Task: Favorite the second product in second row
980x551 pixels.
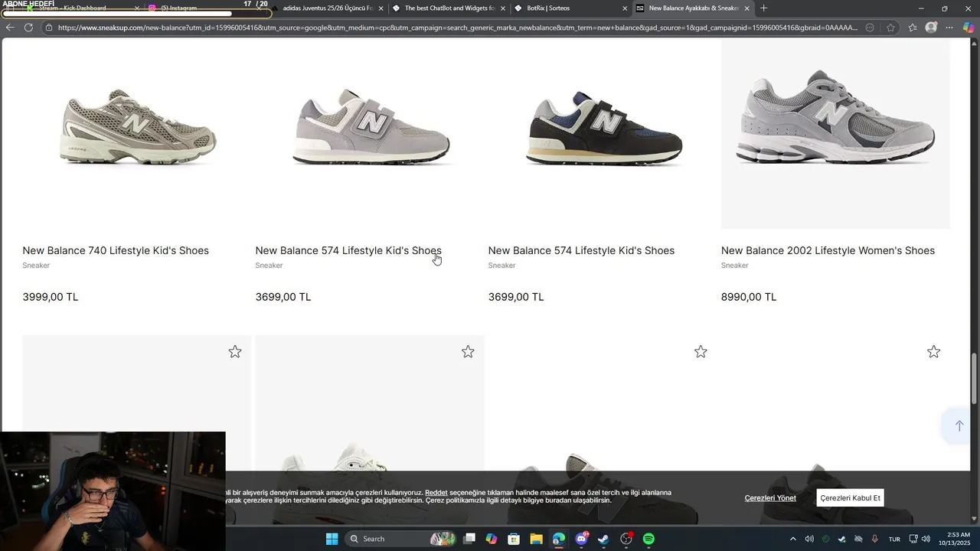Action: tap(468, 352)
